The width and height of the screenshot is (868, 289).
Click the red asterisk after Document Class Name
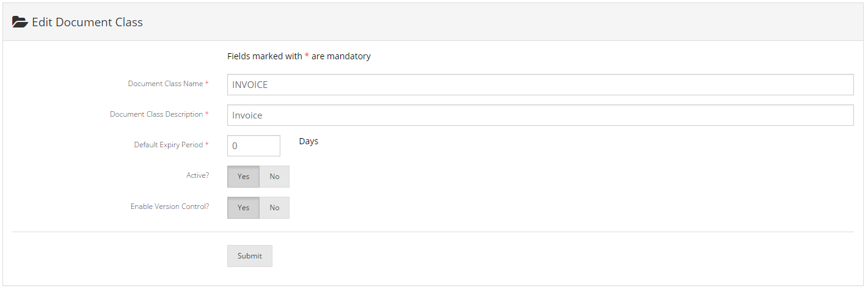click(206, 83)
